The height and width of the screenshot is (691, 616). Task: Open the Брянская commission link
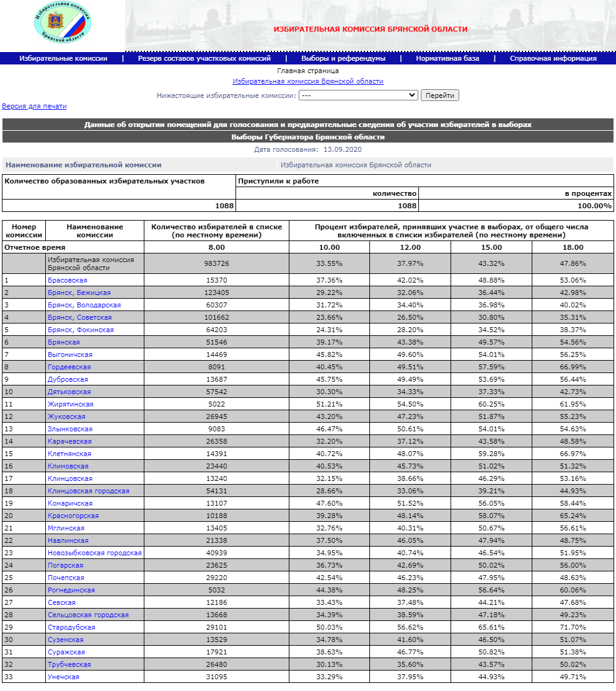click(64, 342)
